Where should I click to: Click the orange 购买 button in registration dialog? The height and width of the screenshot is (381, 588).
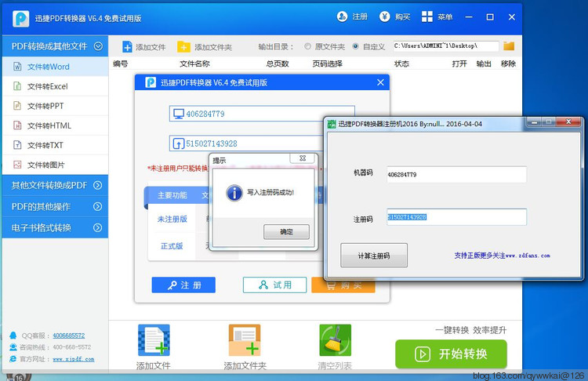(x=343, y=285)
